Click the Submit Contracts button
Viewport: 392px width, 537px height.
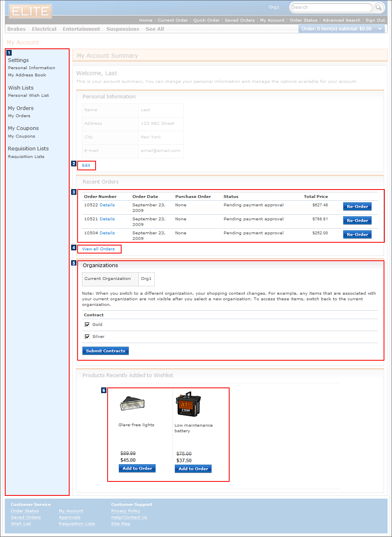pos(106,351)
